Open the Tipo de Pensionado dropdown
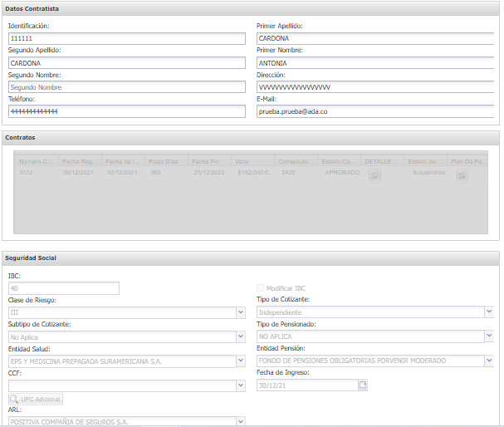Image resolution: width=504 pixels, height=427 pixels. pos(489,336)
